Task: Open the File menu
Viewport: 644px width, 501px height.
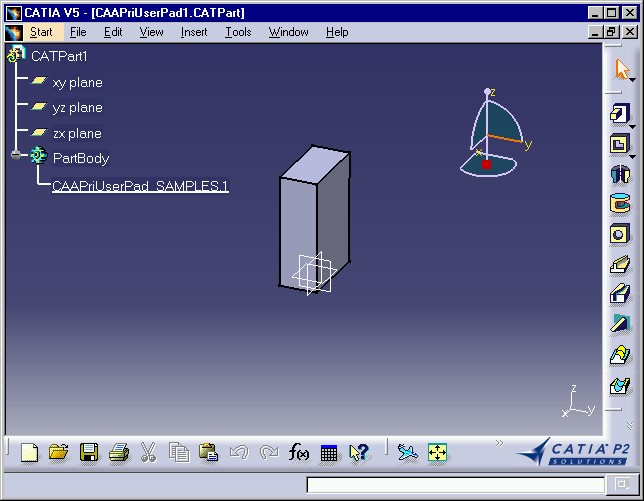Action: click(x=78, y=32)
